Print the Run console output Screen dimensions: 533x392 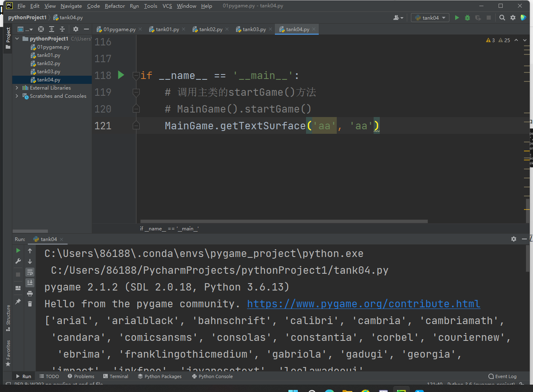(x=30, y=293)
